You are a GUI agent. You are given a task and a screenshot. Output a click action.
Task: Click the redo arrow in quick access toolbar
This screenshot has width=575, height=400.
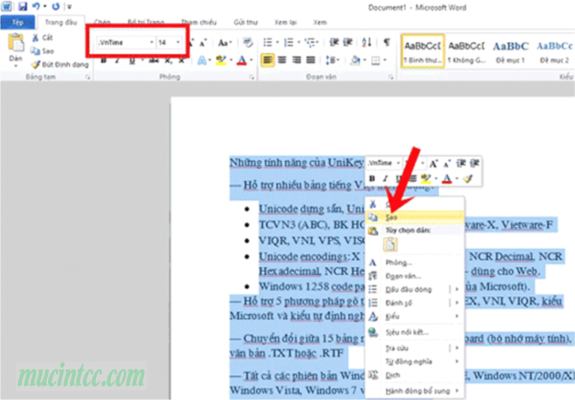55,7
